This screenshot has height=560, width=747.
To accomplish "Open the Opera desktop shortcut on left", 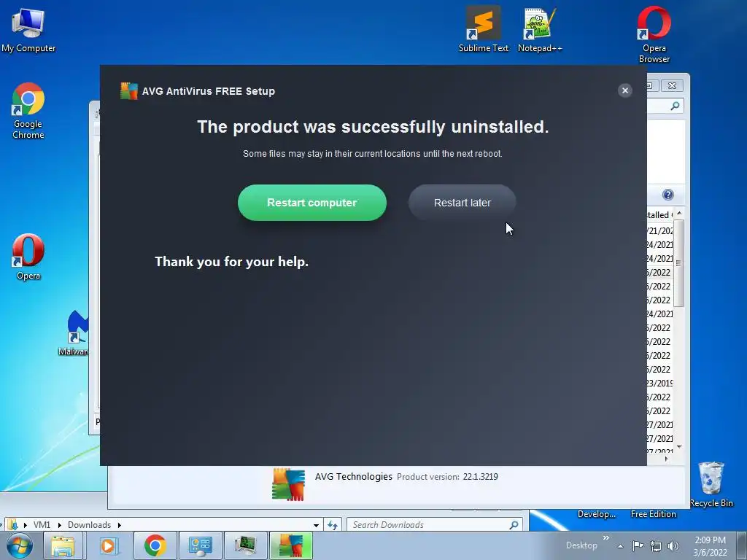I will click(x=28, y=257).
